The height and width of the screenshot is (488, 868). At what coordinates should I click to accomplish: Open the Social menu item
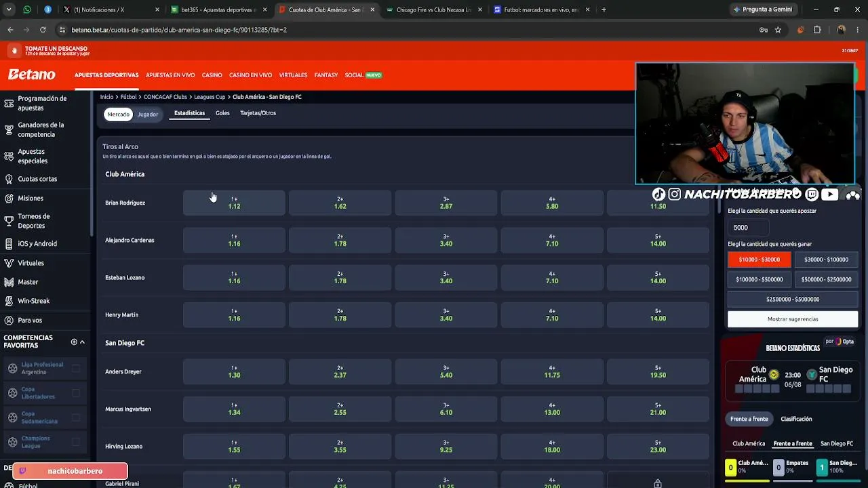[x=363, y=75]
